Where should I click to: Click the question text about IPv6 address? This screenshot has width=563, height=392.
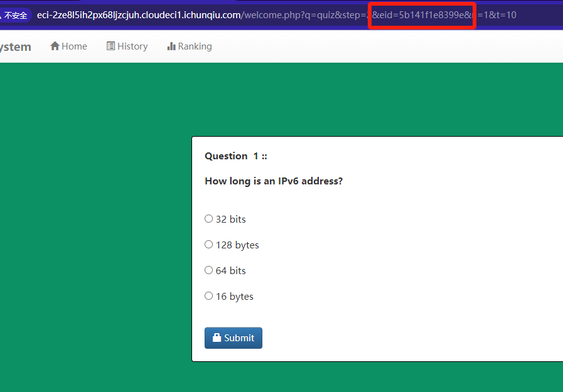click(x=274, y=181)
